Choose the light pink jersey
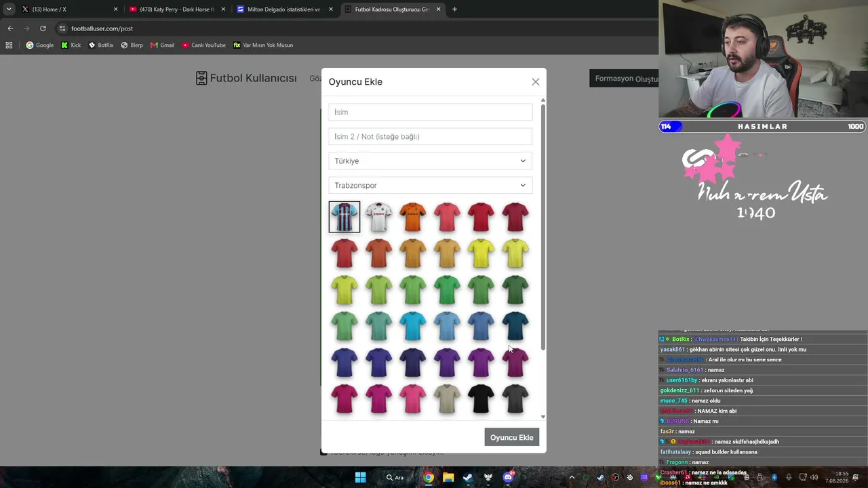Viewport: 868px width, 488px height. click(412, 399)
